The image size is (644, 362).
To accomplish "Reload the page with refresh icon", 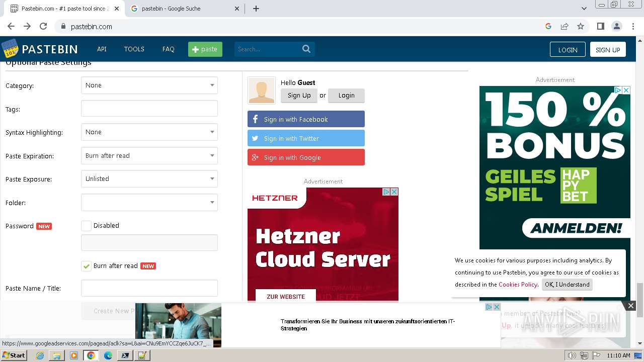I will click(43, 26).
